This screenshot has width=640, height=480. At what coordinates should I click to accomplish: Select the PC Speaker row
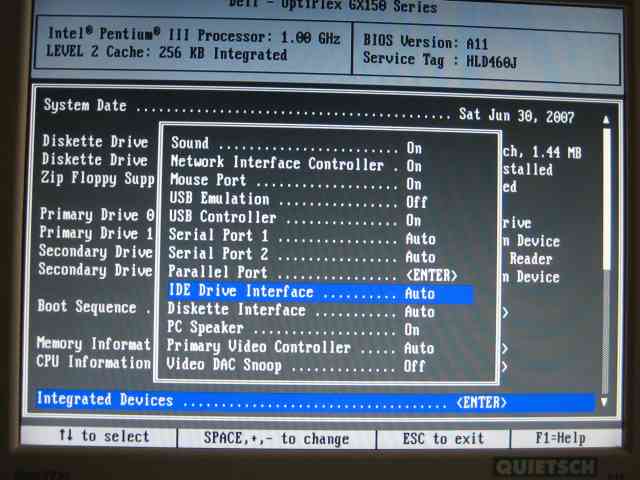click(x=293, y=329)
